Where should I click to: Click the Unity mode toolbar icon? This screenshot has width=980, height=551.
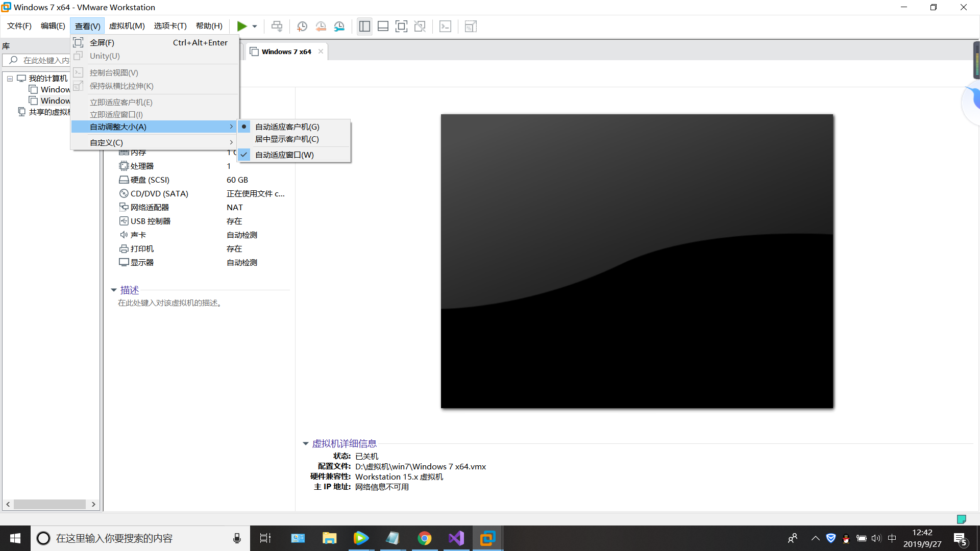[x=420, y=26]
